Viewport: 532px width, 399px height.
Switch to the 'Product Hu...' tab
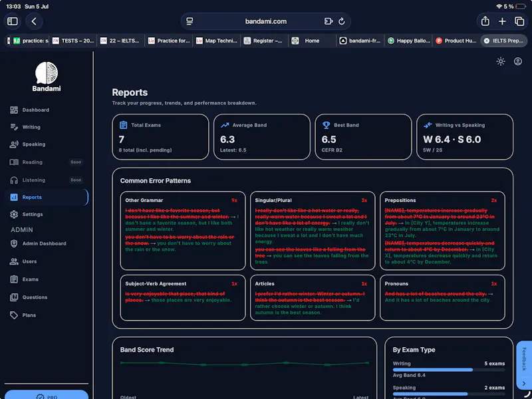456,41
